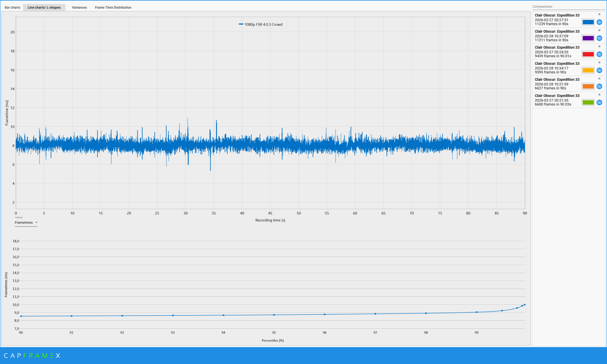Remove the topmost blue comparison with its X

point(599,14)
